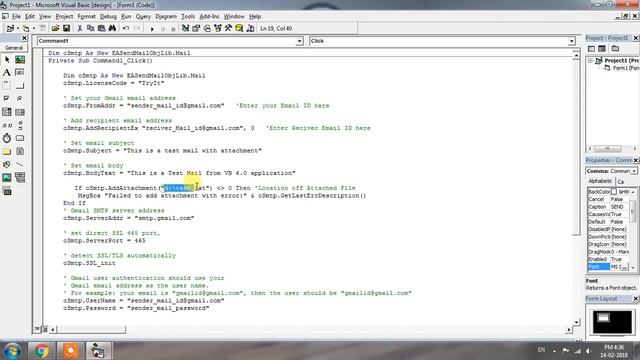The height and width of the screenshot is (360, 640).
Task: Click the Properties Window toolbar icon
Action: click(x=196, y=28)
